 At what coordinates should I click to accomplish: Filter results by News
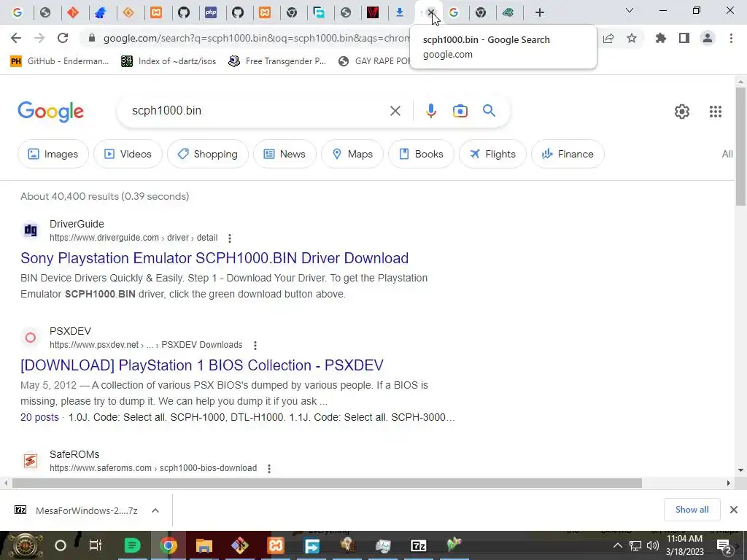point(285,154)
